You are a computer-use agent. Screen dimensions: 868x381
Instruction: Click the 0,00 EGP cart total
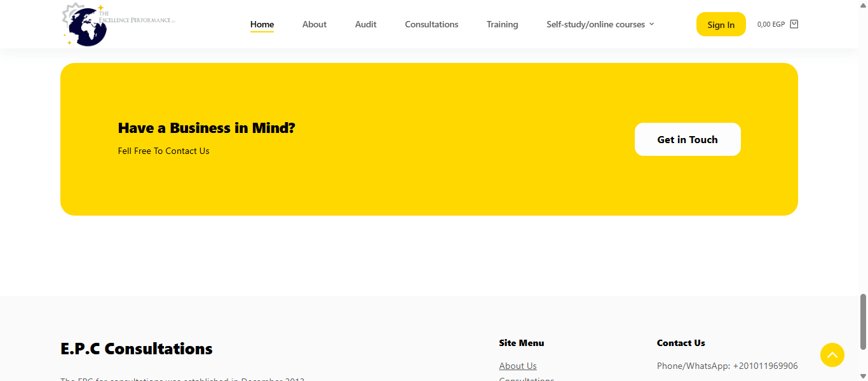pos(771,24)
